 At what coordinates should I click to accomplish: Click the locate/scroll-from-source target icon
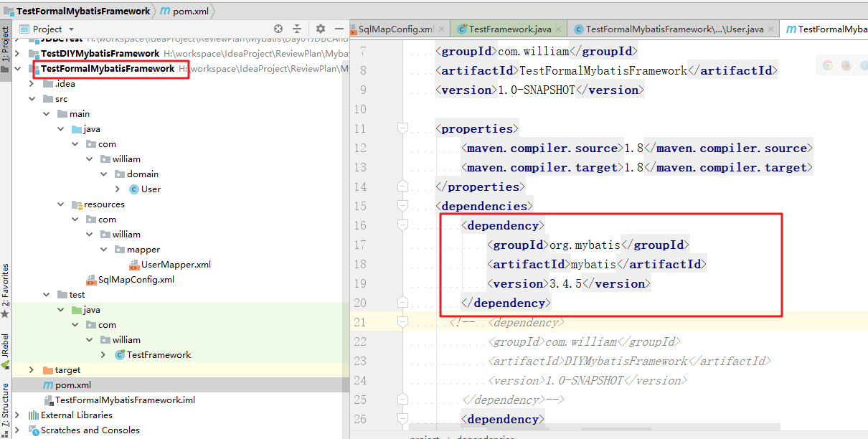pyautogui.click(x=277, y=29)
